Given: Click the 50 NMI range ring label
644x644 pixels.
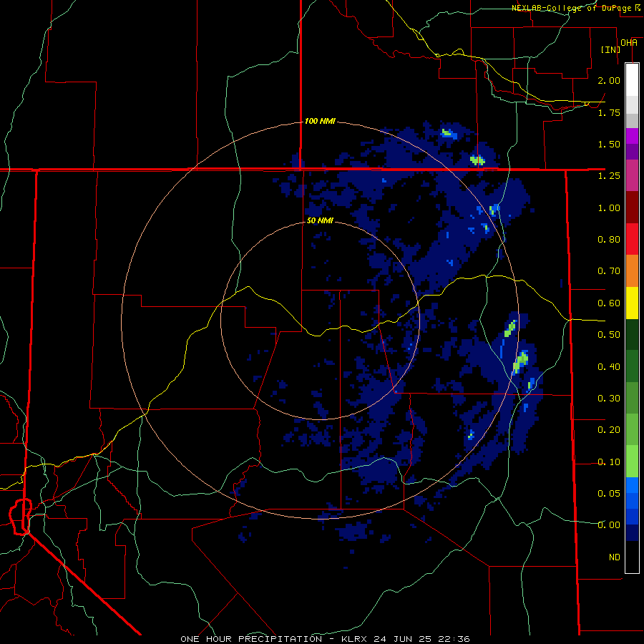Looking at the screenshot, I should tap(320, 220).
